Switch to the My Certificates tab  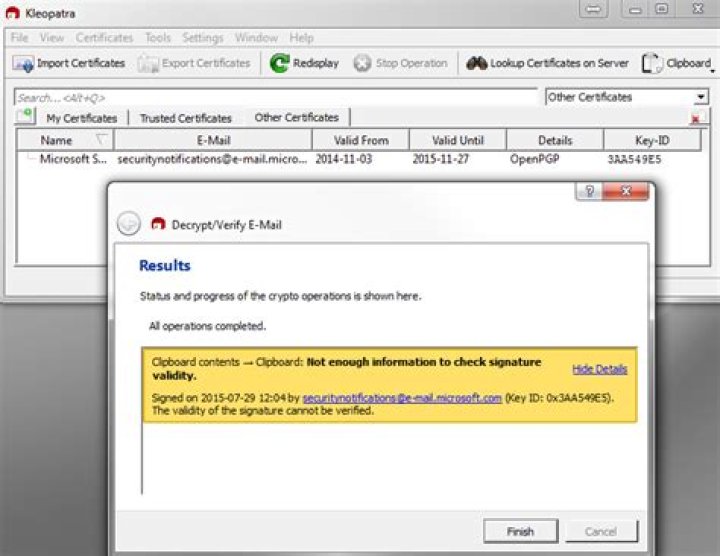tap(82, 118)
